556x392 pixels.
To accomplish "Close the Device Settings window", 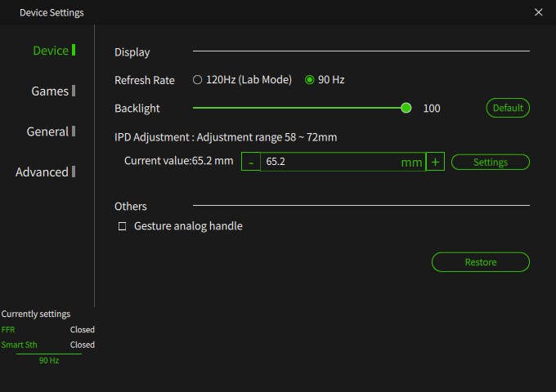I will [538, 12].
